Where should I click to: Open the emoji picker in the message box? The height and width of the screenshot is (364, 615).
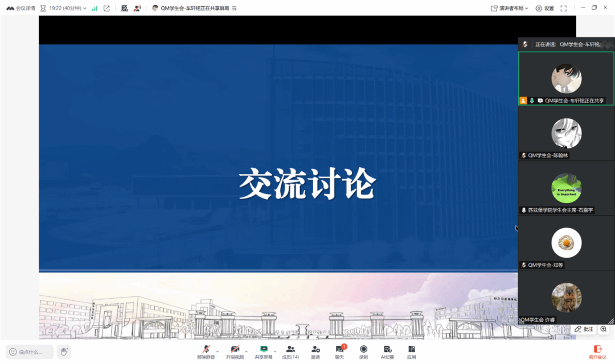click(x=13, y=352)
